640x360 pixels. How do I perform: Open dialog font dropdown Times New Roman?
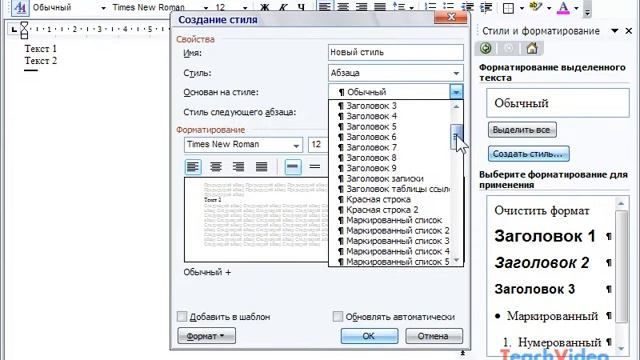point(296,145)
